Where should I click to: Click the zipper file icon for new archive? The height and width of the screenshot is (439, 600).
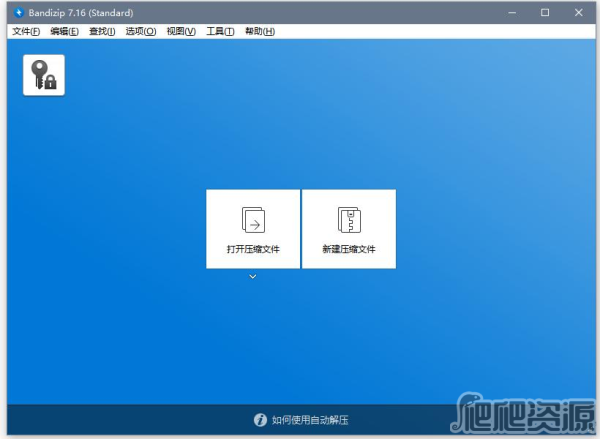point(349,220)
